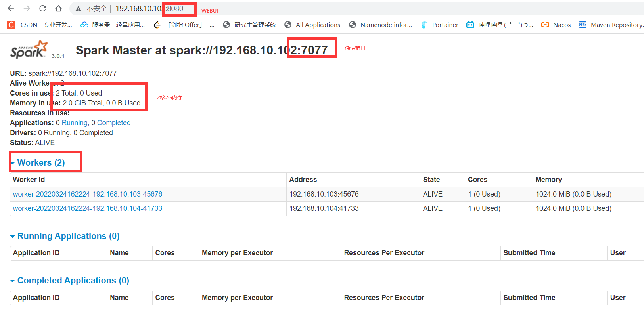Open worker 192.168.10.103-45676 details link
This screenshot has height=323, width=644.
(x=88, y=194)
